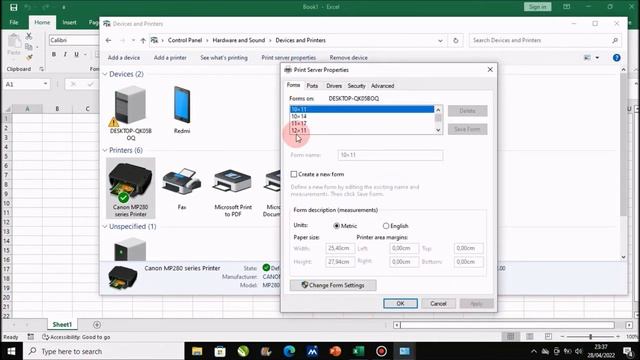Select the English units radio button

[x=386, y=226]
